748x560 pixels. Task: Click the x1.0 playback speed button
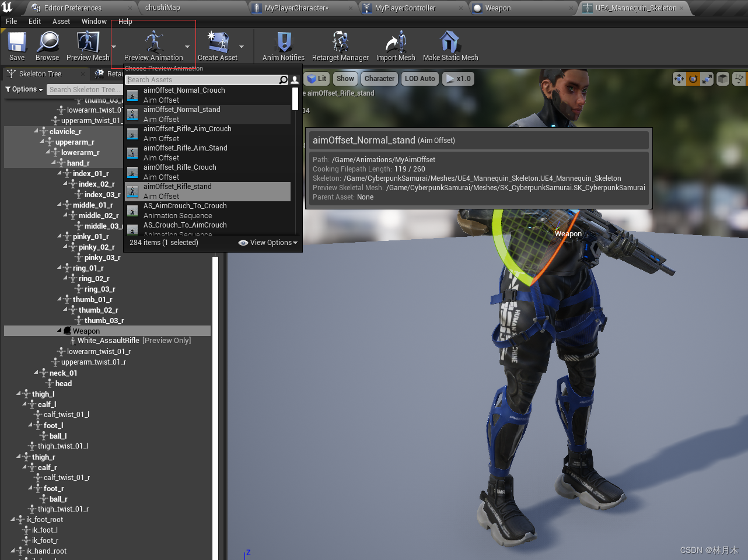click(x=459, y=79)
